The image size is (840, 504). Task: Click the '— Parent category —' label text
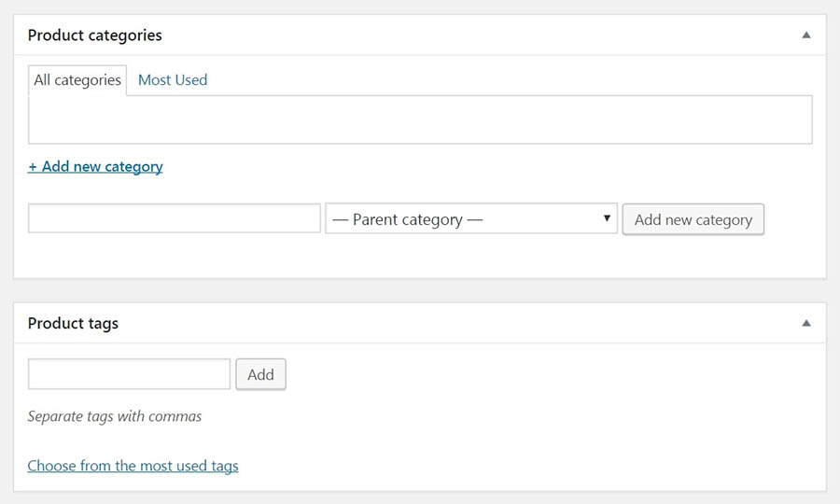[x=408, y=220]
